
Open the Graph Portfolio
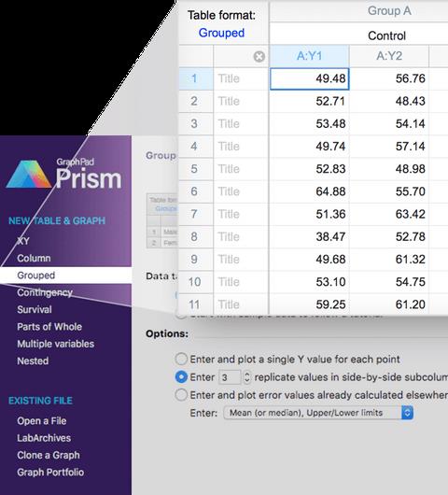50,472
